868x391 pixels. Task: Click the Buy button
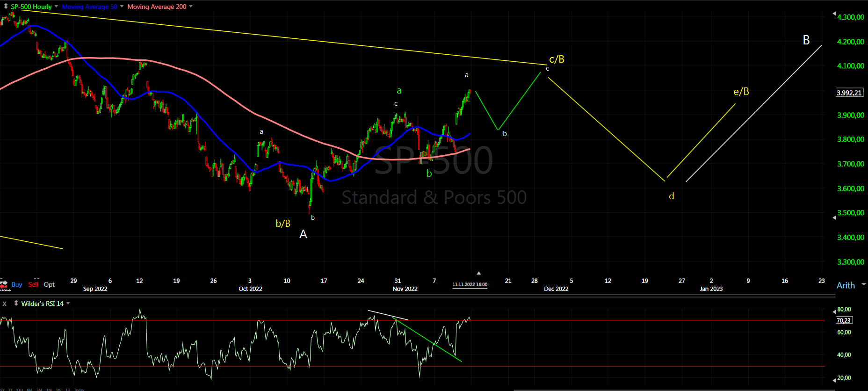pos(17,284)
